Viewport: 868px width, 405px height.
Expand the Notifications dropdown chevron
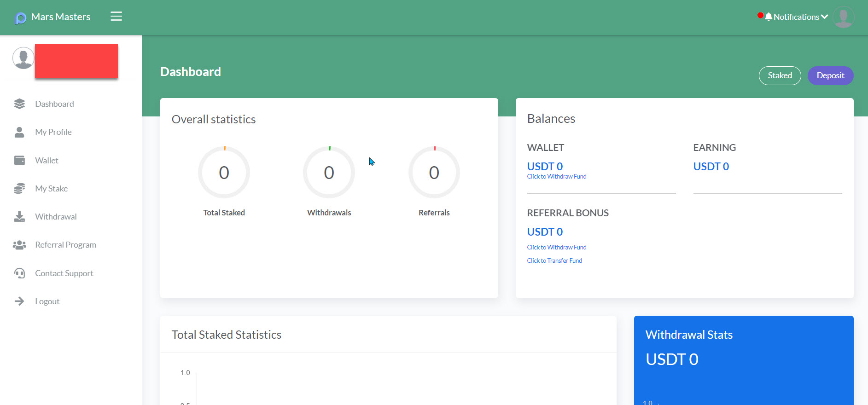pos(824,17)
